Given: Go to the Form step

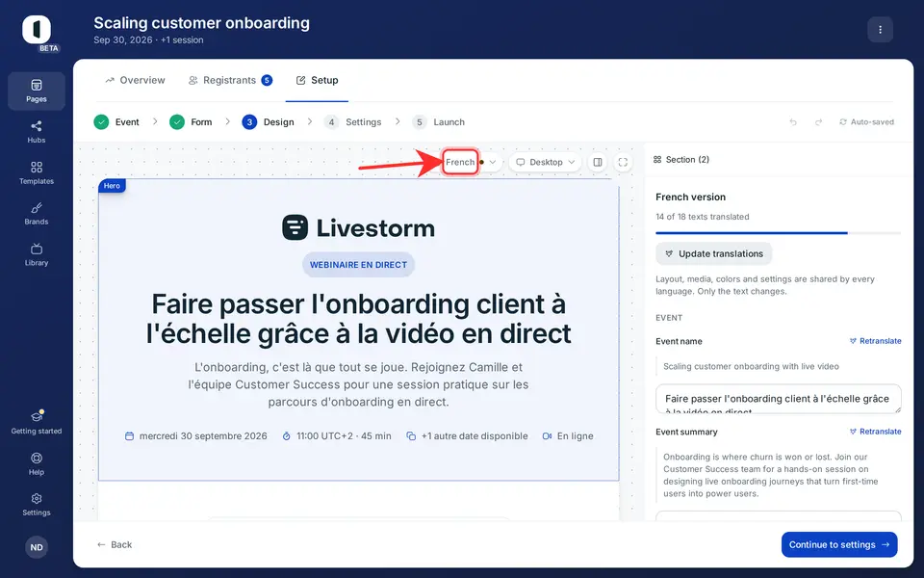Looking at the screenshot, I should [191, 122].
